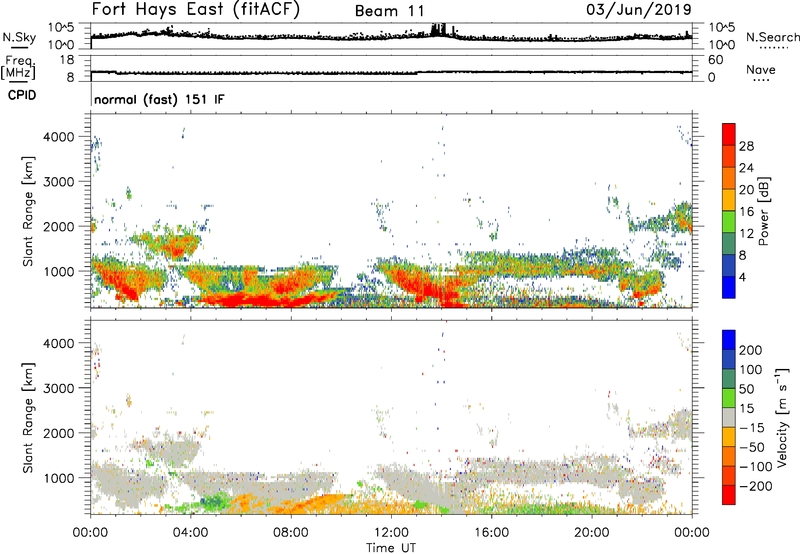Image resolution: width=800 pixels, height=554 pixels.
Task: Click the 'CPID' label
Action: (x=22, y=95)
